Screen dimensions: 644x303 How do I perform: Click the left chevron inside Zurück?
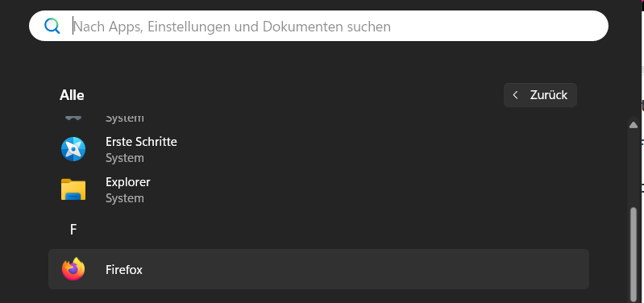[x=516, y=95]
